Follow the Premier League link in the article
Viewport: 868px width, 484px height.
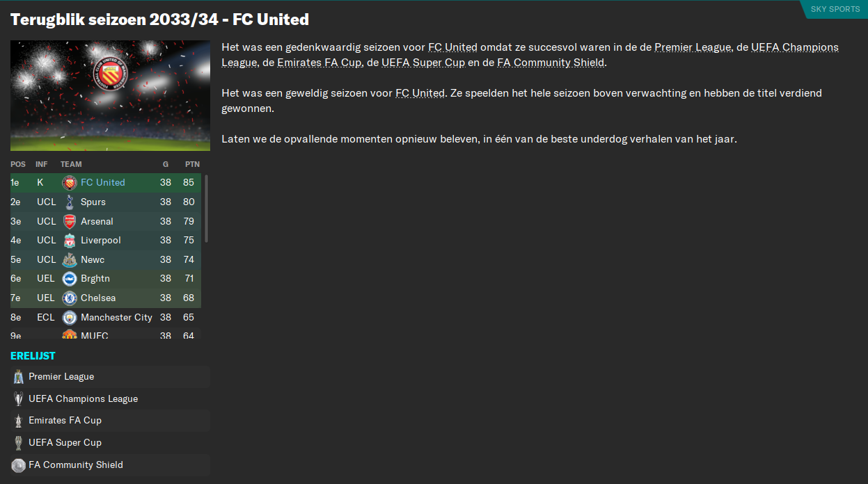point(693,47)
